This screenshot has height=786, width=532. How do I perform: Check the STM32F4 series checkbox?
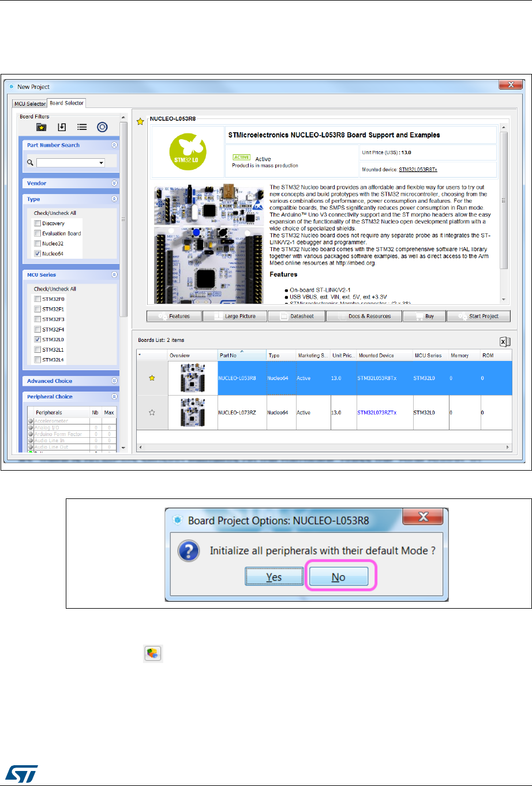click(x=38, y=329)
